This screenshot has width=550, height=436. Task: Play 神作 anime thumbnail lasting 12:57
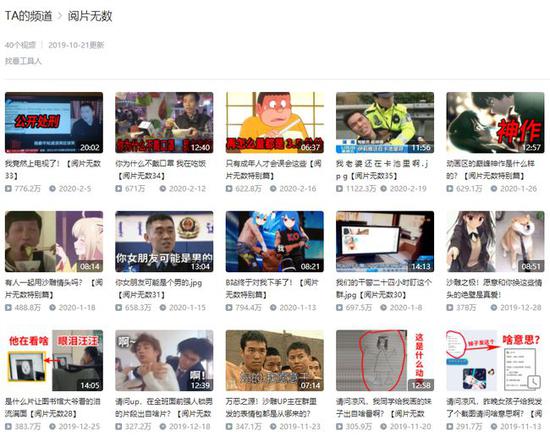tap(495, 122)
